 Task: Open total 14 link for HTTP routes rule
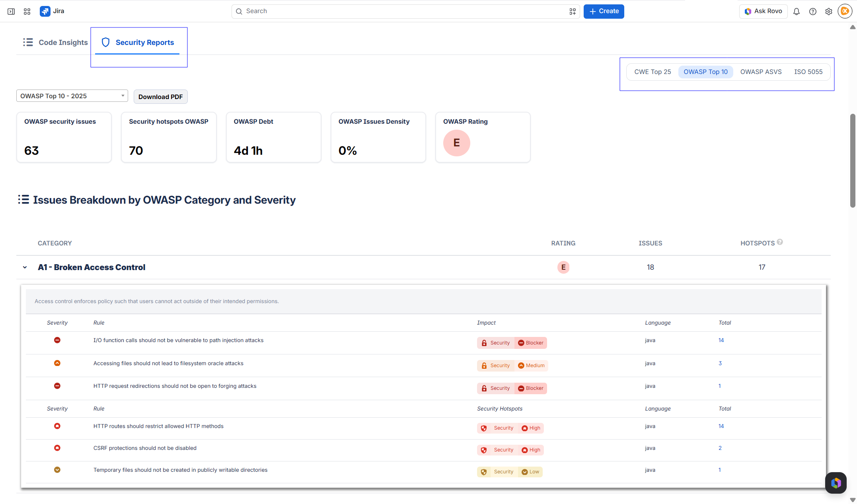click(721, 426)
